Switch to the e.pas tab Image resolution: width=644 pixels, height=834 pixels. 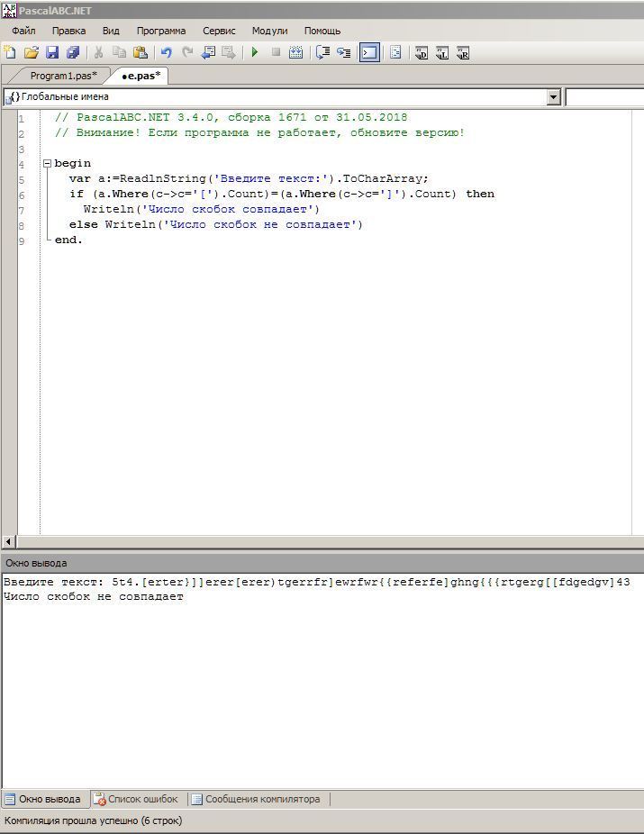[x=141, y=76]
